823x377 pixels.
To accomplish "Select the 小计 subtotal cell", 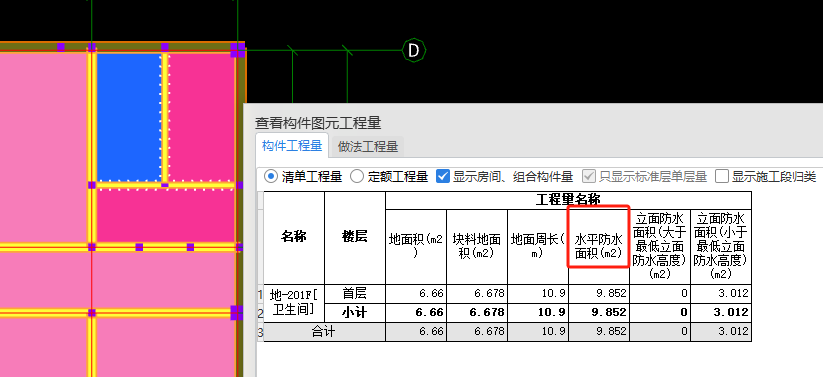I will pos(355,312).
